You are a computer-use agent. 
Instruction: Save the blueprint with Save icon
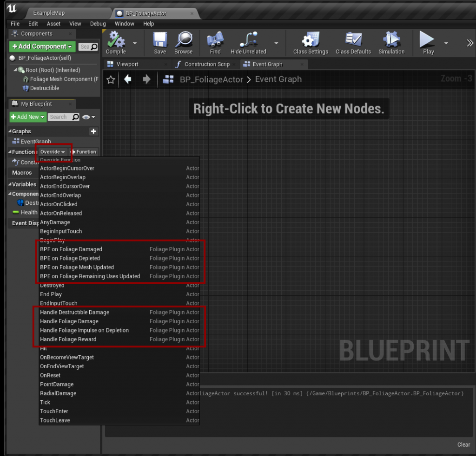coord(160,43)
